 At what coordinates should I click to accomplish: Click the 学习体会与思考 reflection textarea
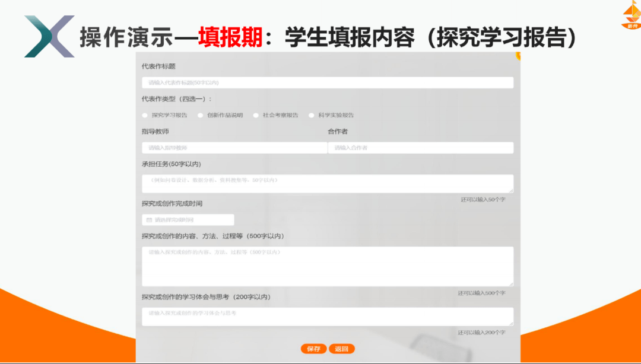tap(326, 316)
